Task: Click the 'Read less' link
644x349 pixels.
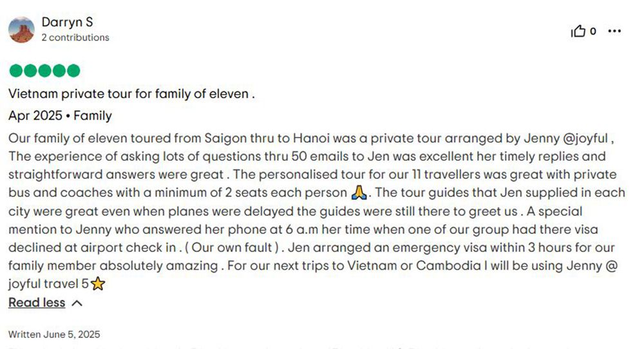Action: point(37,303)
